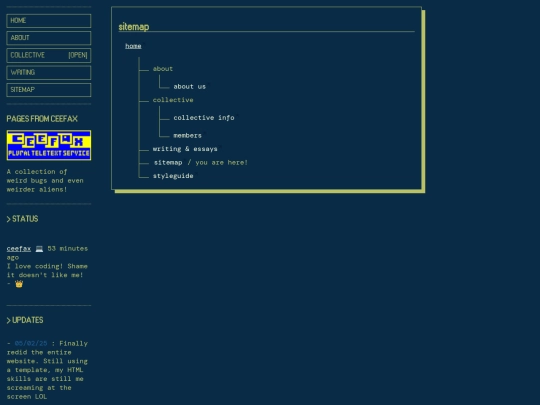
Task: Select 'collective' node in sitemap tree
Action: 173,100
